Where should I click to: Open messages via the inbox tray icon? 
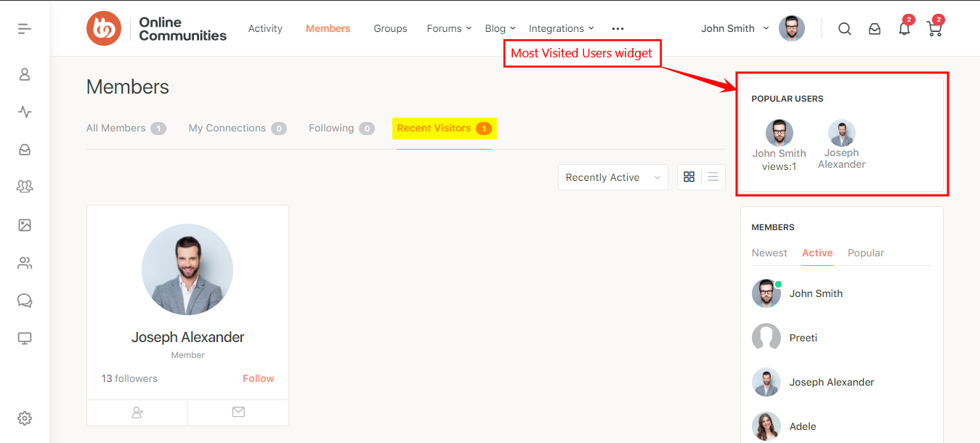tap(874, 28)
